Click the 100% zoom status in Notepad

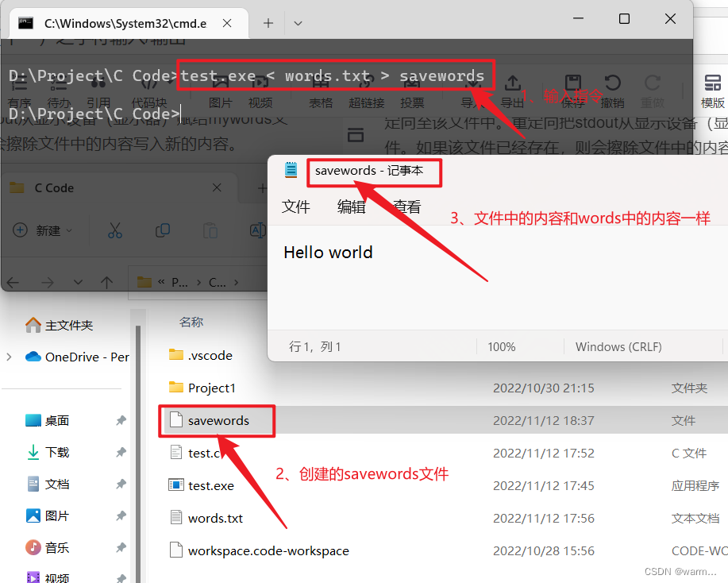tap(502, 347)
